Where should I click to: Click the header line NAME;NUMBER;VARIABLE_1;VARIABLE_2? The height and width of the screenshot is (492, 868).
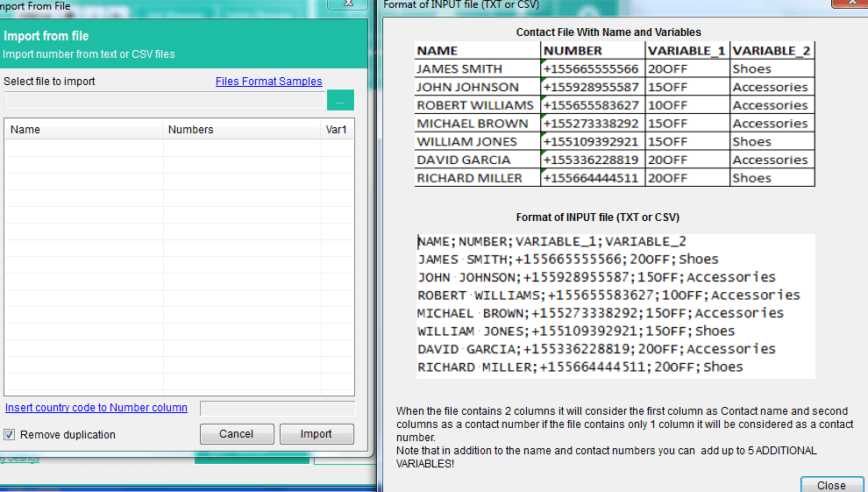pos(551,241)
